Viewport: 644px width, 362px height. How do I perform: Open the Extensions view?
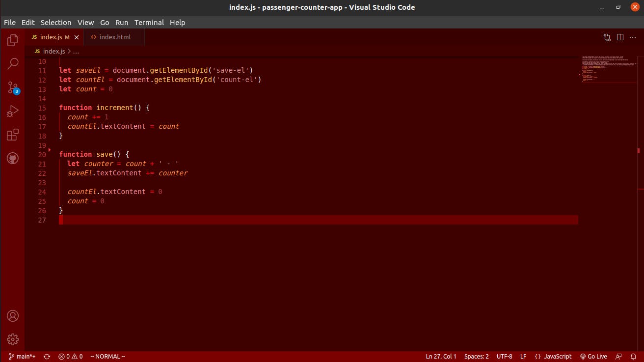coord(13,135)
